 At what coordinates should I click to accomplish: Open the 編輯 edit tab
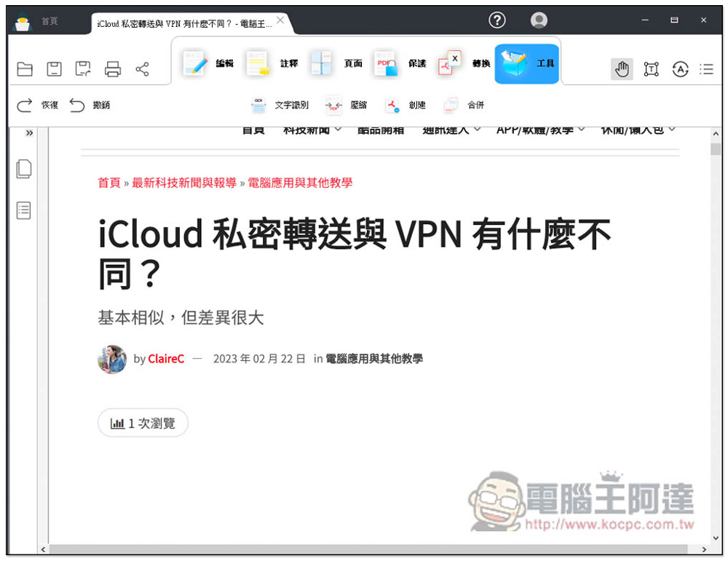(x=208, y=63)
